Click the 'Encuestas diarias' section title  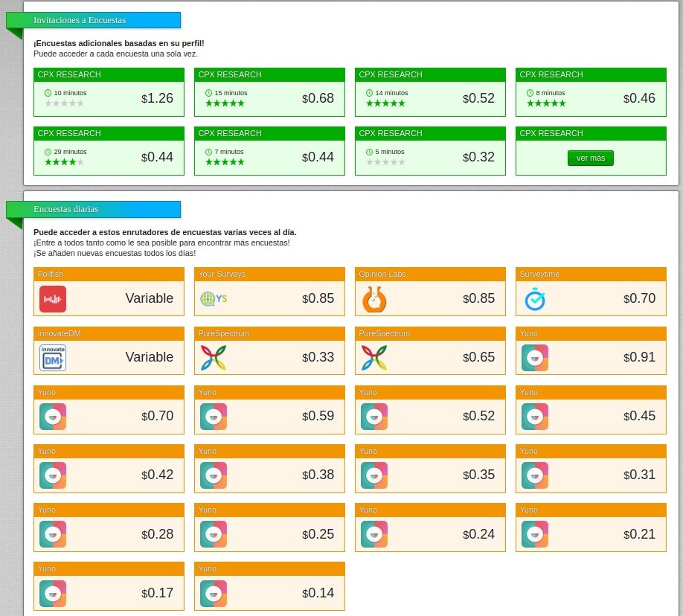66,209
